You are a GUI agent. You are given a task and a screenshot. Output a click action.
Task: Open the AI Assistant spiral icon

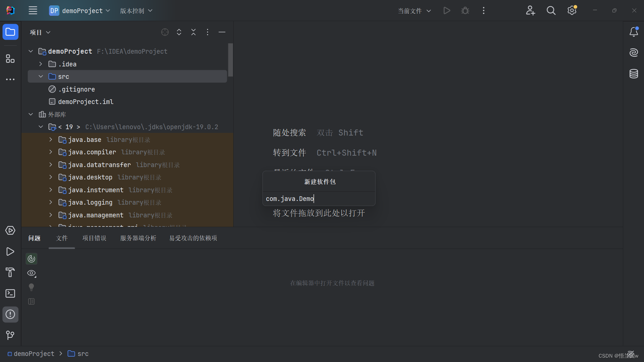pyautogui.click(x=634, y=53)
